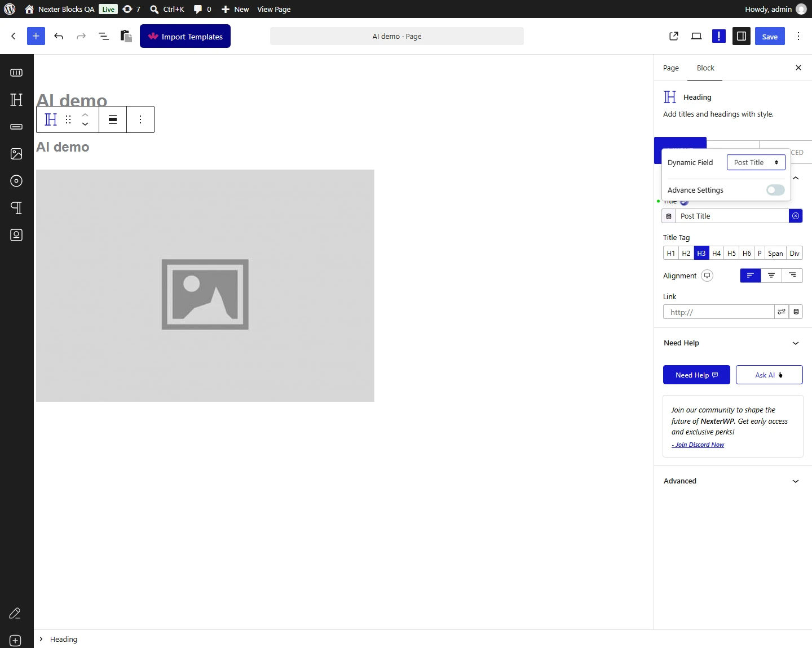Toggle the settings sidebar panel icon
The height and width of the screenshot is (648, 812).
742,36
